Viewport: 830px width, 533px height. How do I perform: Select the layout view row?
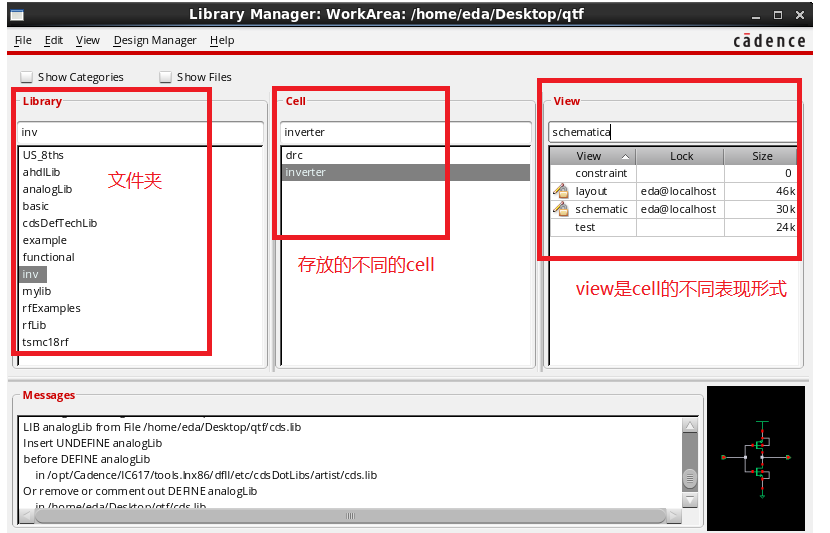pyautogui.click(x=673, y=191)
